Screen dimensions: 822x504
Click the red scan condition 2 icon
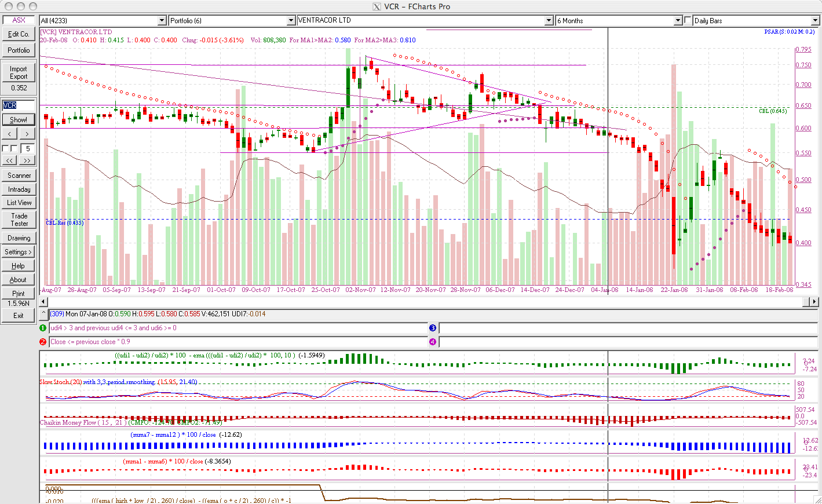click(x=43, y=342)
